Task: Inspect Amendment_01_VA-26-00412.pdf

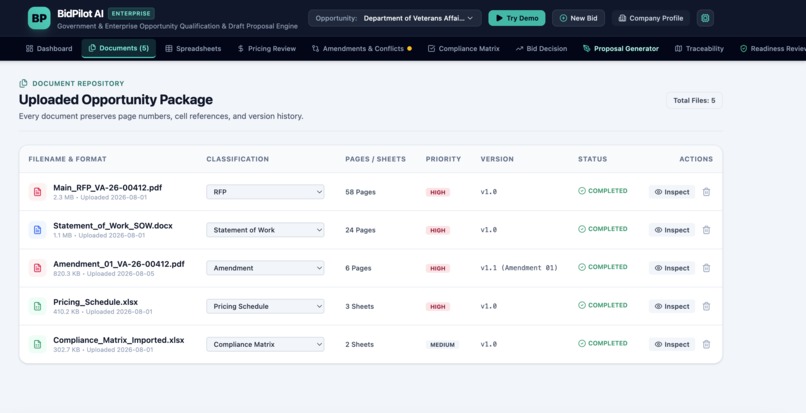Action: click(672, 268)
